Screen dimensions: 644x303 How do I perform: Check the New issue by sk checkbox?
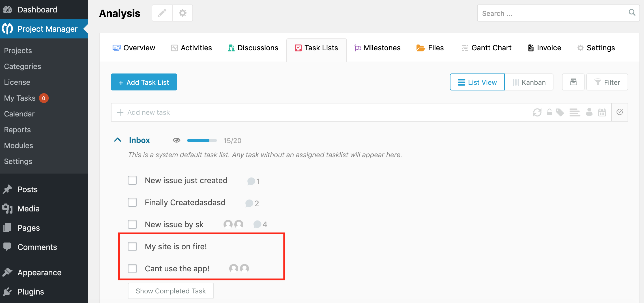[132, 224]
